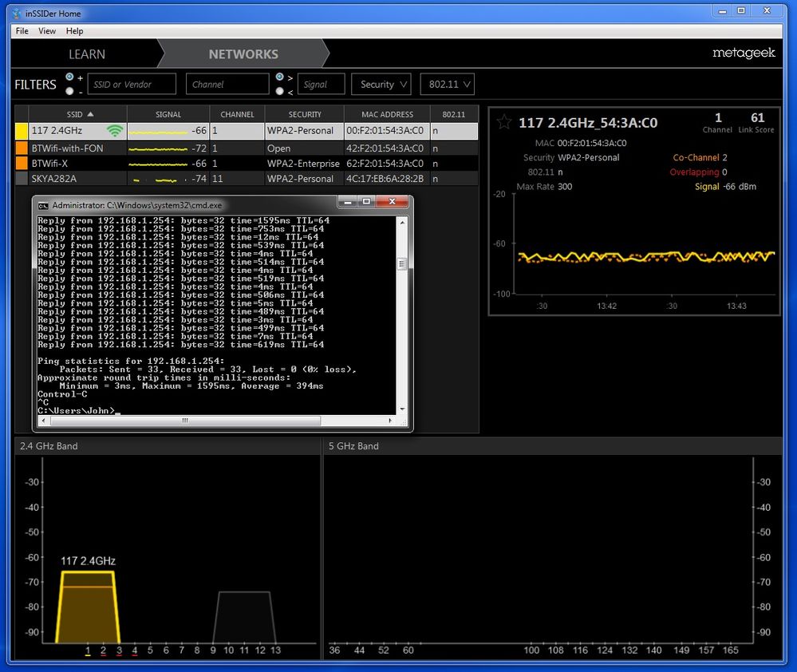
Task: Select the greater-than signal filter radio button
Action: (x=279, y=77)
